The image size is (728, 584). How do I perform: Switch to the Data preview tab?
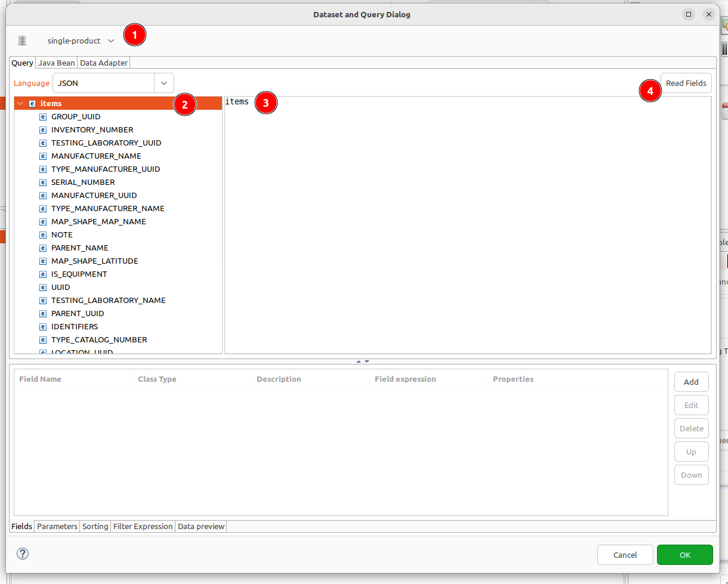(x=201, y=526)
